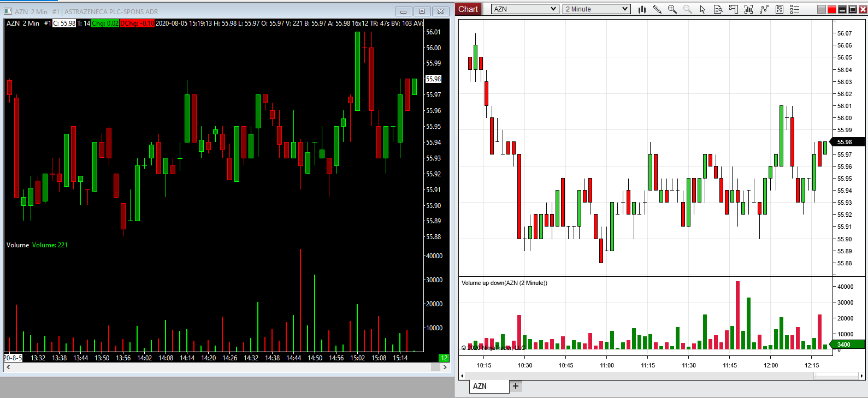Click the gray link square in NinjaTrader toolbar
Screen dimensions: 868x398
point(822,9)
